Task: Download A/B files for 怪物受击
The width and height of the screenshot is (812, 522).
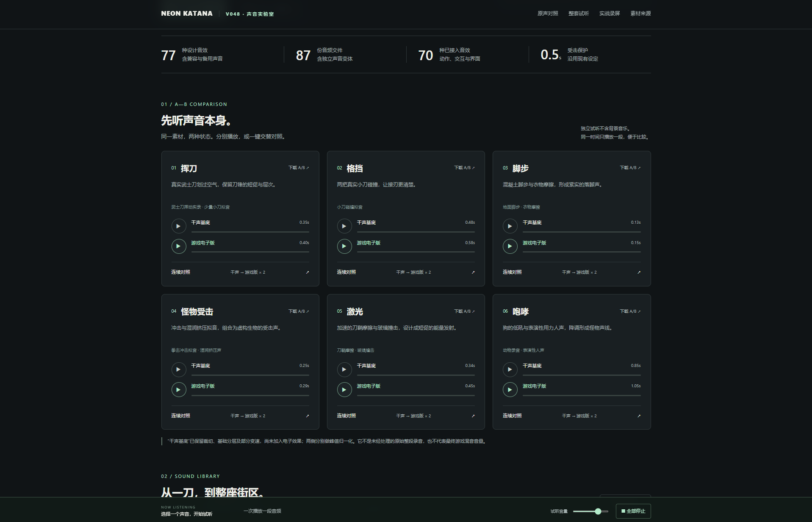Action: pyautogui.click(x=299, y=311)
